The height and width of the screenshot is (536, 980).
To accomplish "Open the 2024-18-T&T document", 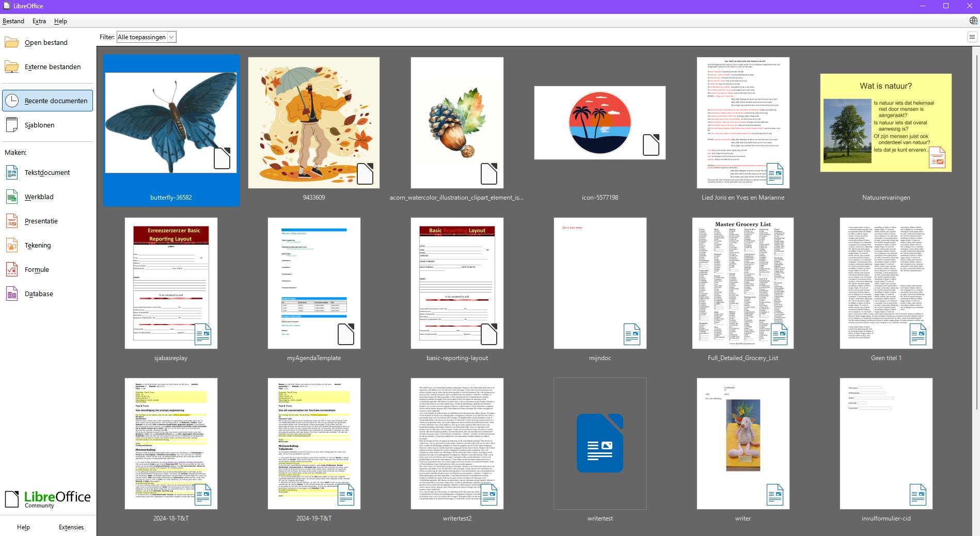I will [x=171, y=444].
